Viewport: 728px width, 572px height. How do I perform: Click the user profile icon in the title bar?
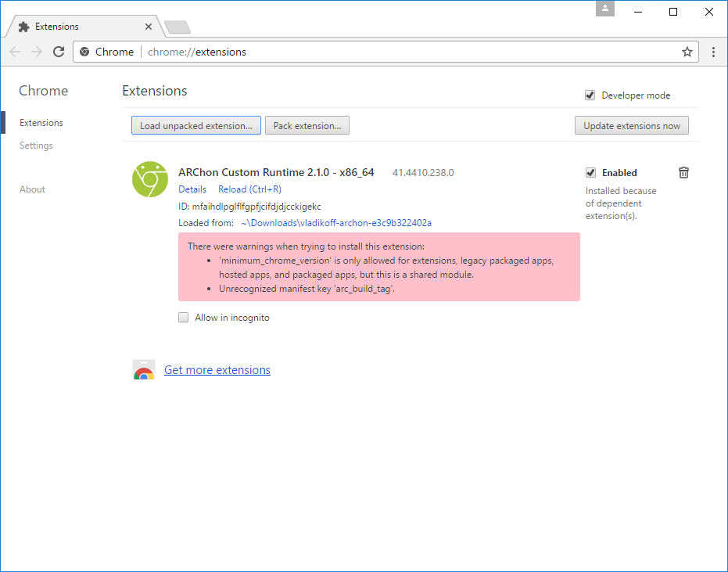(605, 9)
